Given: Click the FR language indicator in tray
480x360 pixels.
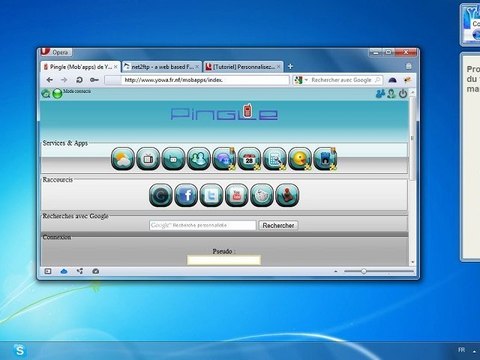Looking at the screenshot, I should 461,350.
